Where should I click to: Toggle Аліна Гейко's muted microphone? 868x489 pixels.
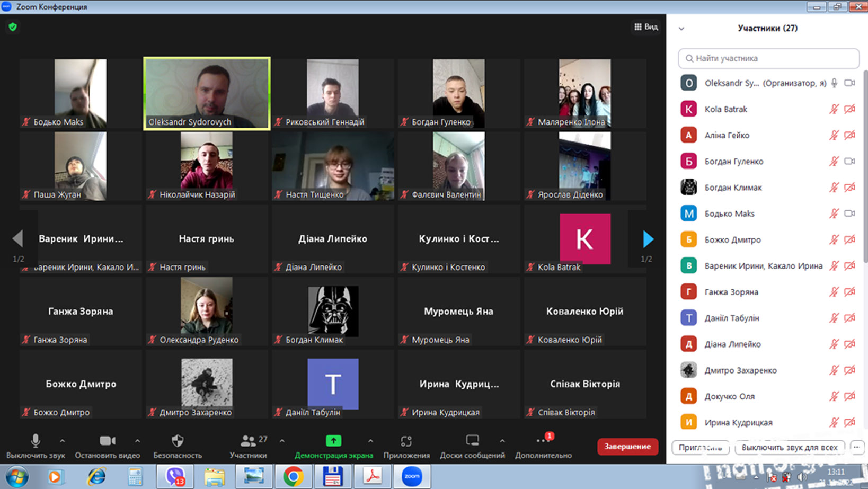(x=834, y=135)
